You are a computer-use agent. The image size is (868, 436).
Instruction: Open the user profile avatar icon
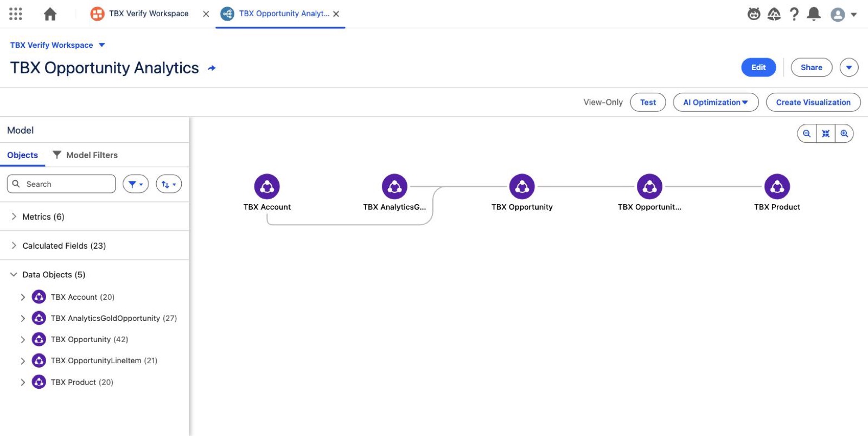[838, 15]
